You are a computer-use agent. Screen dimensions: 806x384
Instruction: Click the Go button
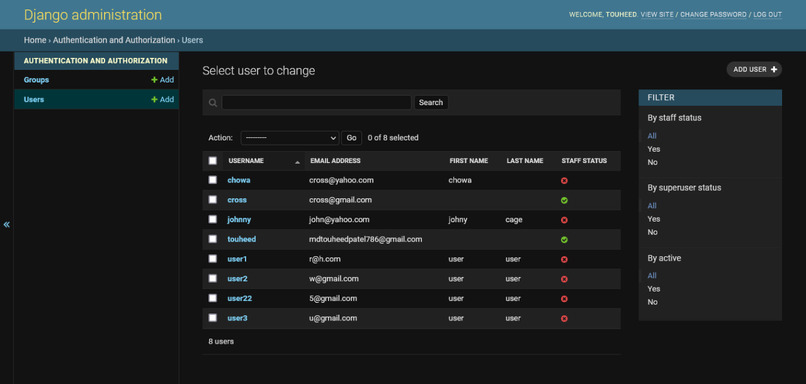[x=352, y=138]
